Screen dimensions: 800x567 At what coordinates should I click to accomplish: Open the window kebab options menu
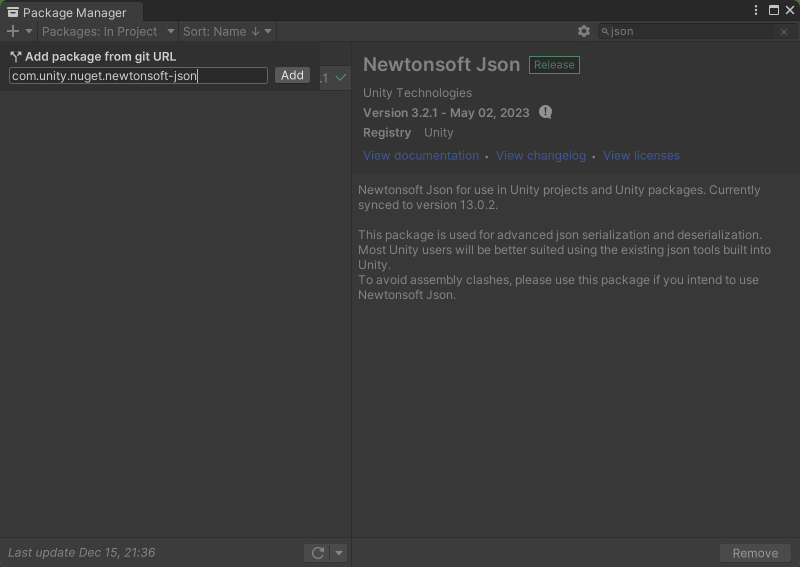pyautogui.click(x=756, y=10)
